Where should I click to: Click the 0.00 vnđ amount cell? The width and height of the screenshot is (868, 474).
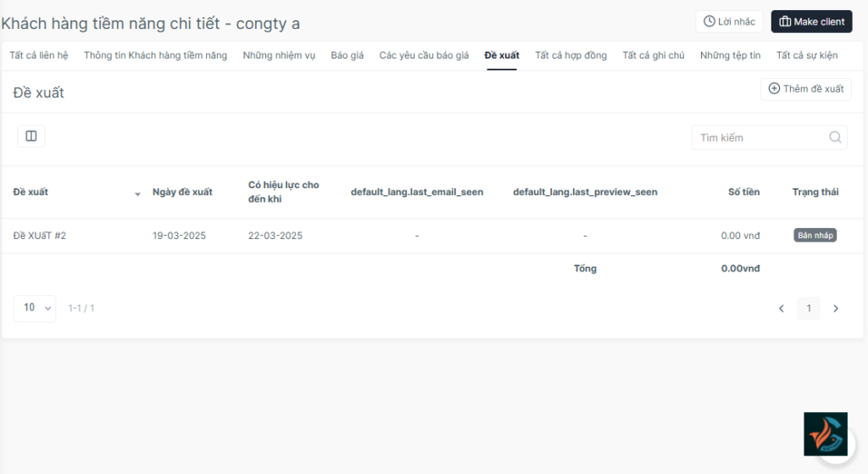[x=740, y=236]
